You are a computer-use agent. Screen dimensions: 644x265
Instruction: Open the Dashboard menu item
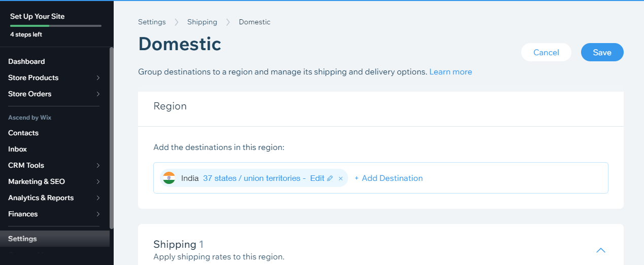pos(26,61)
